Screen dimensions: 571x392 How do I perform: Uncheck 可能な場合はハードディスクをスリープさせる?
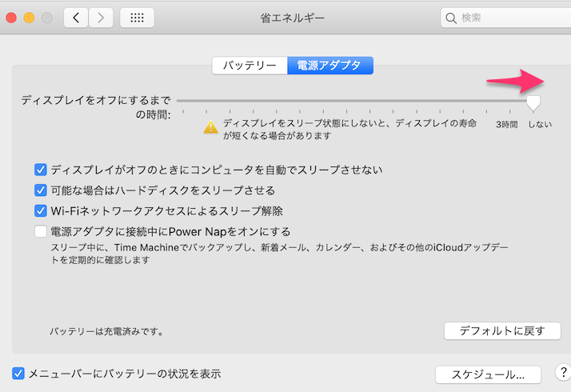(x=41, y=190)
